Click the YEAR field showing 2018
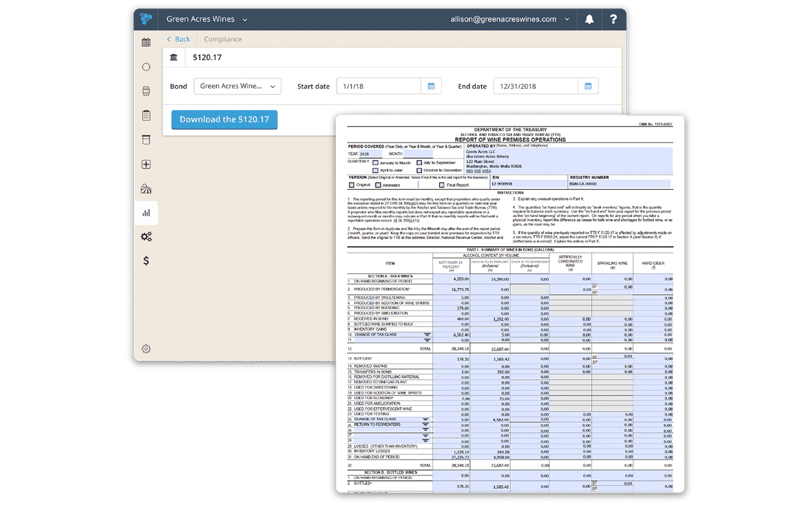Viewport: 812px width, 512px height. pos(372,154)
